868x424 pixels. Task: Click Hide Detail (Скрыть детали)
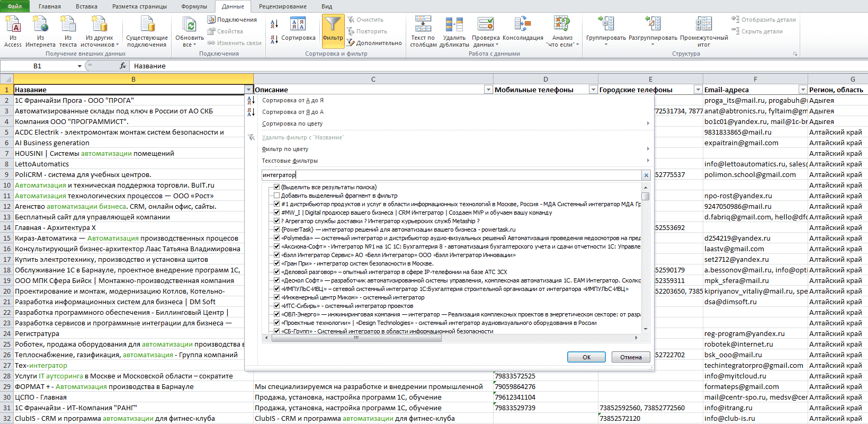(757, 31)
